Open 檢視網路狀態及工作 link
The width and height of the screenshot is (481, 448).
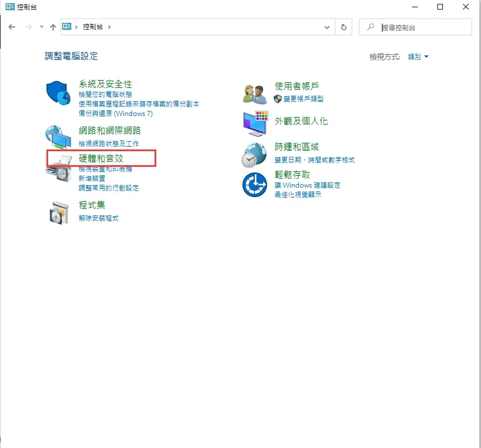pos(109,143)
